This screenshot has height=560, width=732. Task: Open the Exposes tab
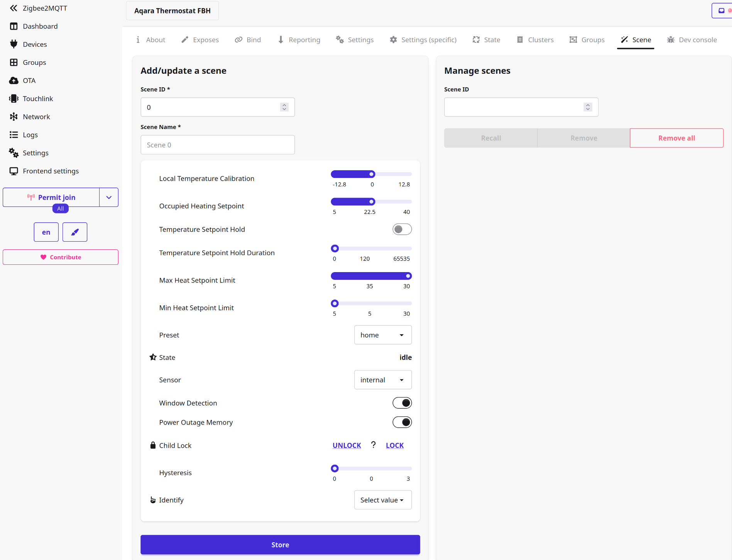point(200,40)
